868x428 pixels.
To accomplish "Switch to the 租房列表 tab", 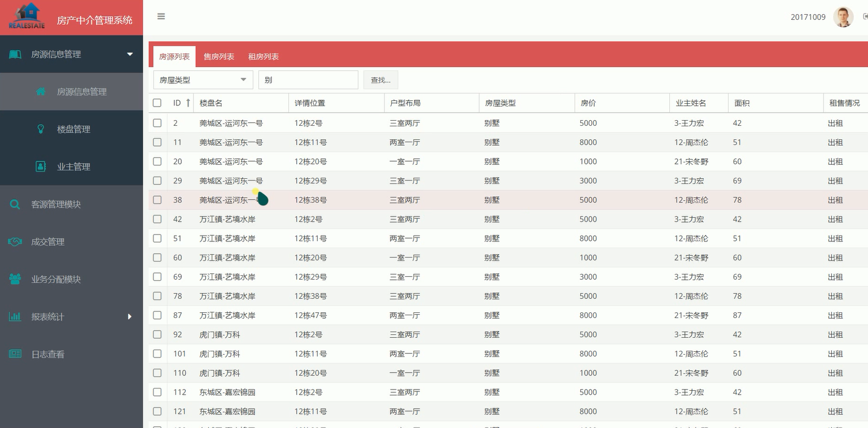I will pos(264,56).
